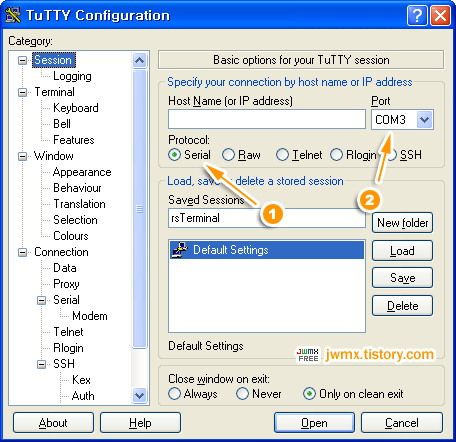Viewport: 456px width, 442px height.
Task: Click the Default Settings session icon
Action: (180, 250)
